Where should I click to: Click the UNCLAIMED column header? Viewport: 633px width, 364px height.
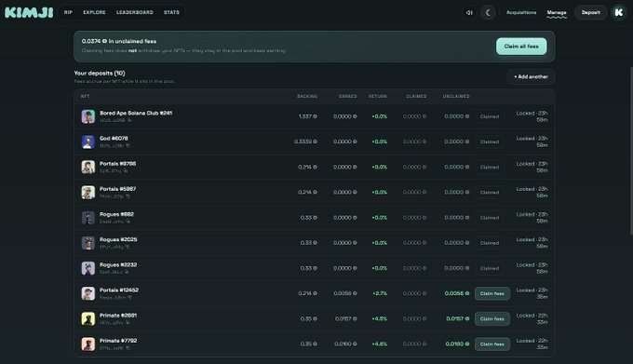pyautogui.click(x=456, y=97)
